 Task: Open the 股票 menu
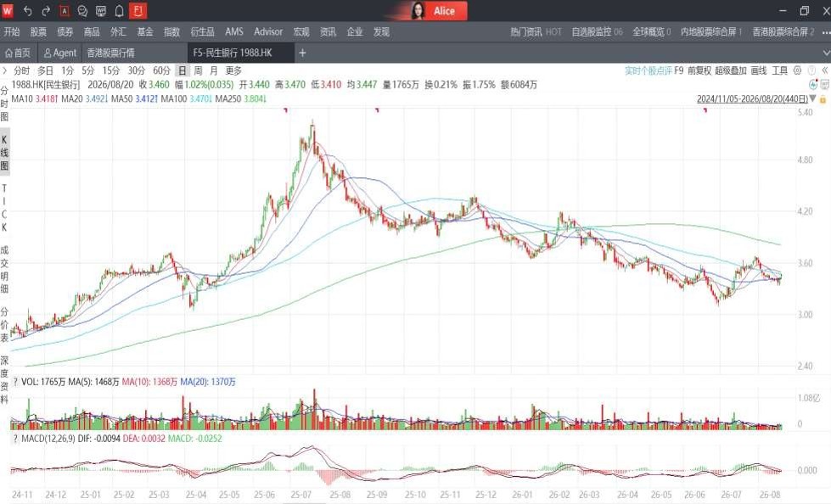coord(38,31)
